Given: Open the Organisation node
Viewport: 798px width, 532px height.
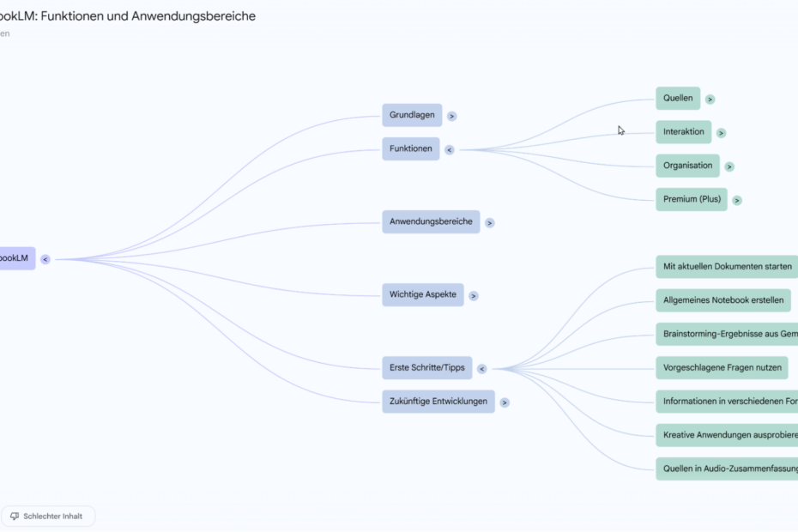Looking at the screenshot, I should coord(687,166).
